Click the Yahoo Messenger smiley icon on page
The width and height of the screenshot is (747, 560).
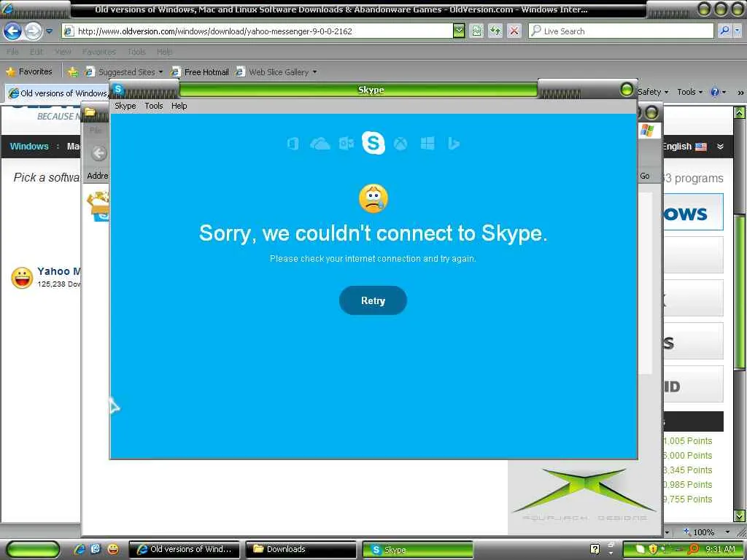pyautogui.click(x=22, y=278)
